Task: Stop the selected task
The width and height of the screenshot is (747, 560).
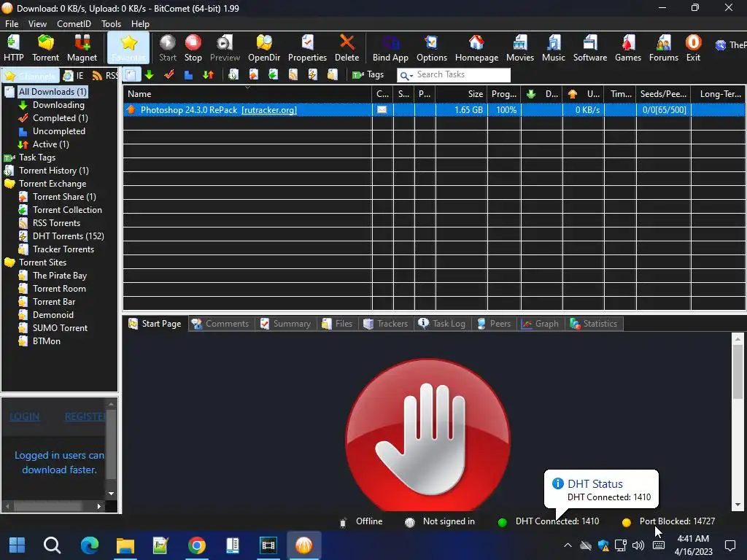Action: pos(193,47)
